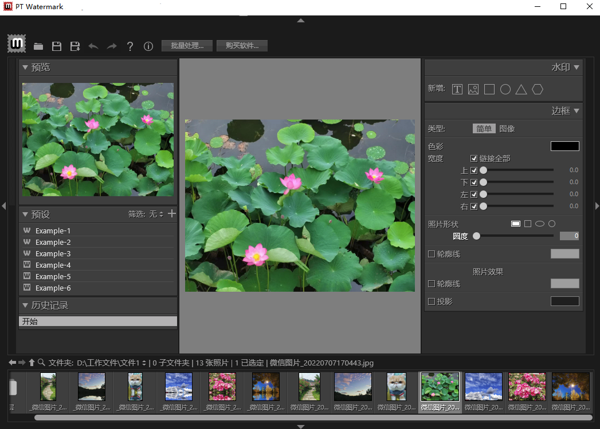Enable the 投影 checkbox
This screenshot has height=429, width=600.
click(431, 301)
